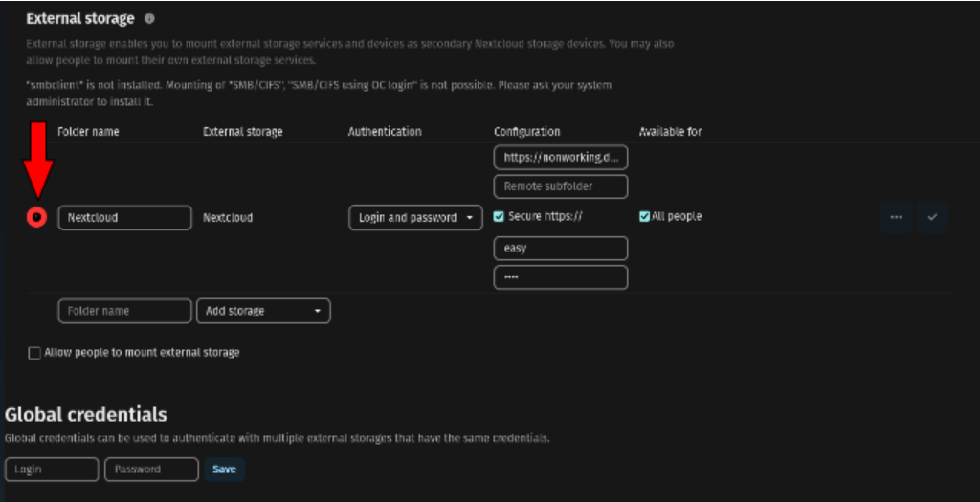This screenshot has height=502, width=980.
Task: Click the Nextcloud folder name field
Action: pos(125,217)
